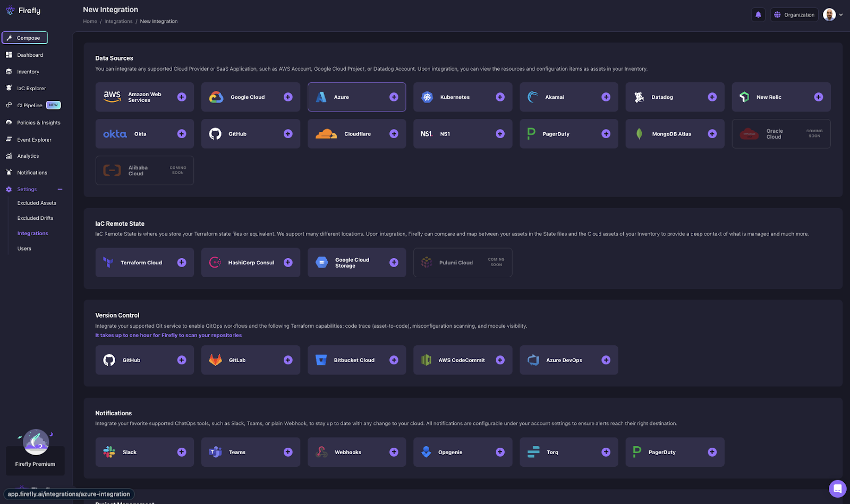This screenshot has width=850, height=504.
Task: Click the scan repositories notice link
Action: click(168, 335)
